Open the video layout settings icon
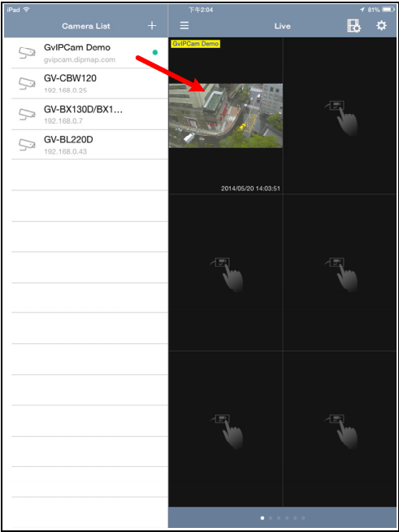Viewport: 399px width, 532px height. (354, 26)
